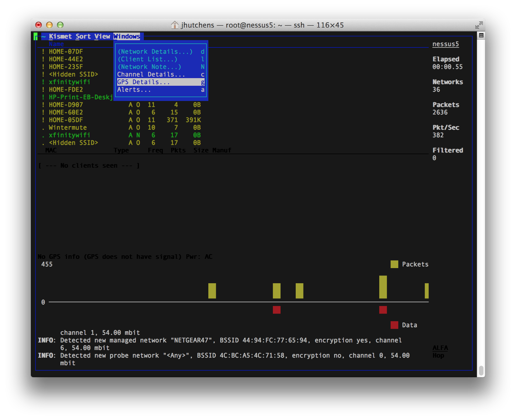
Task: Click the Pkt/Sec value 382
Action: click(438, 135)
